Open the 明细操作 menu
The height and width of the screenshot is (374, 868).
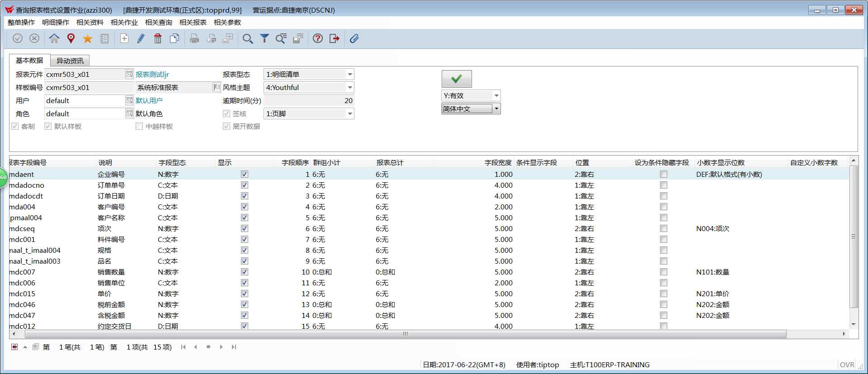56,23
